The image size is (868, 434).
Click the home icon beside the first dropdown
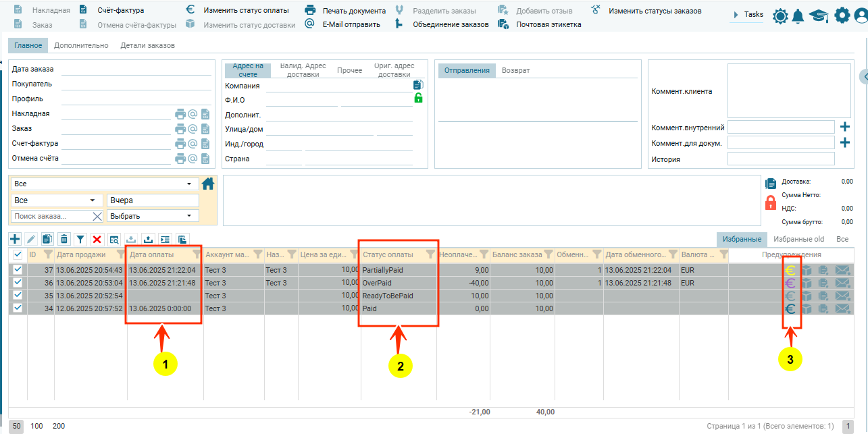click(208, 184)
